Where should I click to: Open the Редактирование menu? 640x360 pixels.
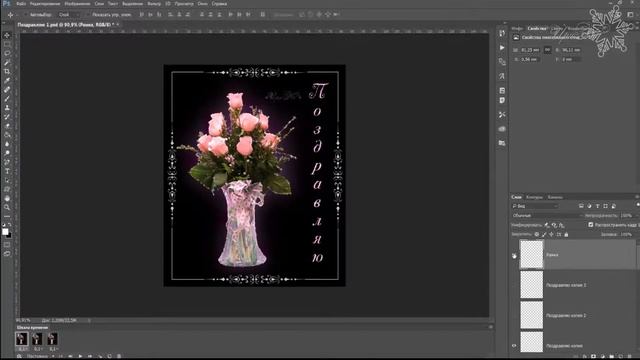pyautogui.click(x=44, y=4)
